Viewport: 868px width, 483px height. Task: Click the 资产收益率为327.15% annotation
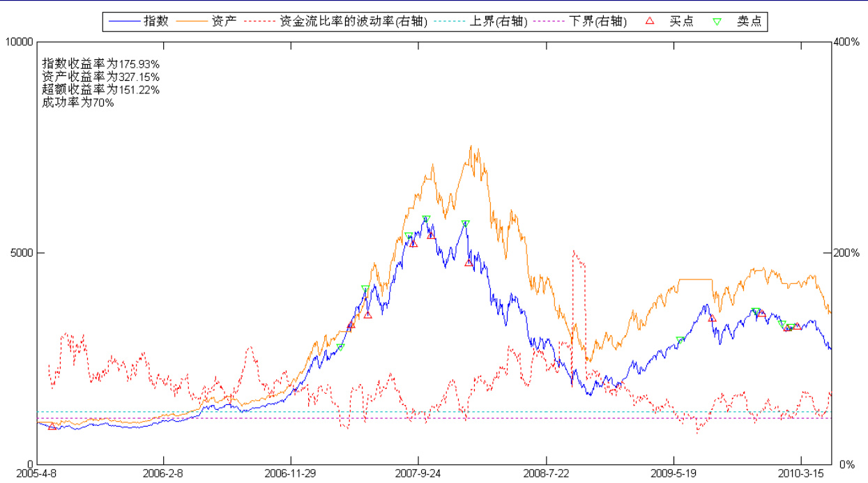pos(100,76)
